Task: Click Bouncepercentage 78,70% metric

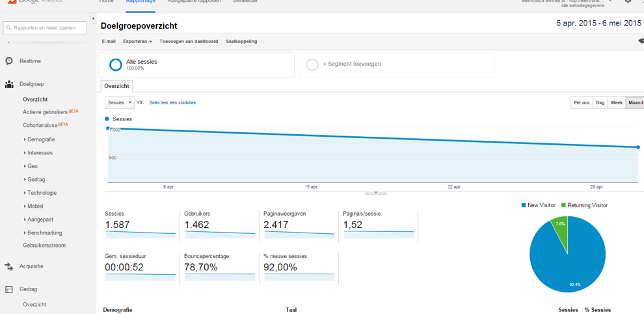Action: [220, 267]
